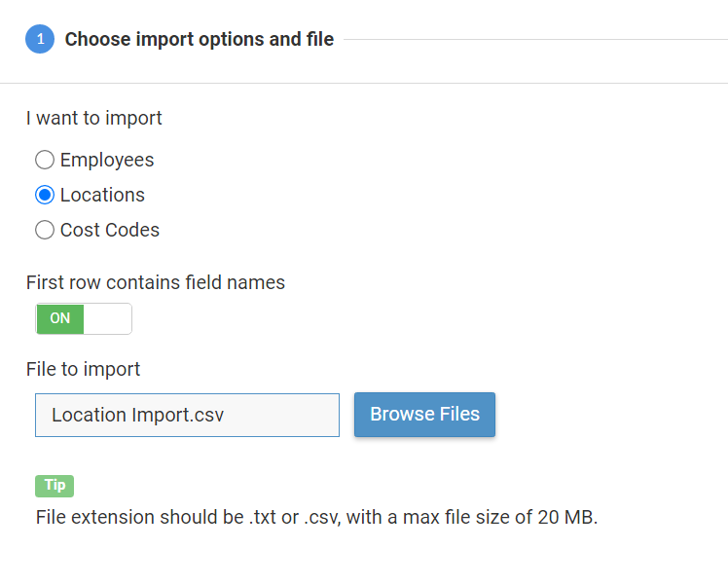Click the Location Import.csv file field
728x586 pixels.
click(187, 415)
